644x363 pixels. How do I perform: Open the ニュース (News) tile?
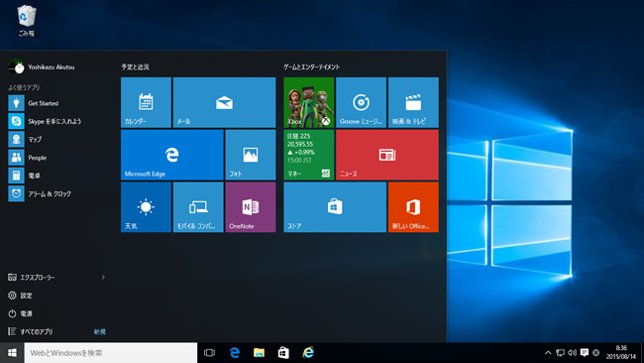point(387,155)
